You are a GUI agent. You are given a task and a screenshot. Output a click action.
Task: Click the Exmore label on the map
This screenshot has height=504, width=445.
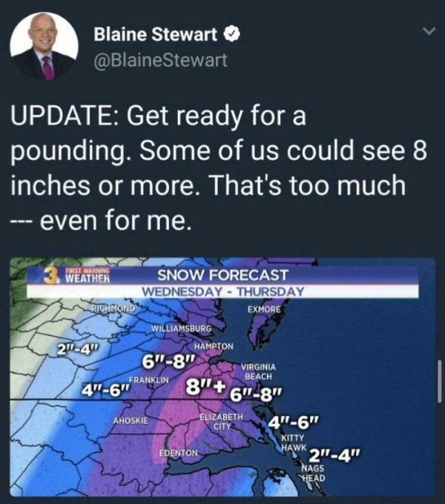(264, 310)
